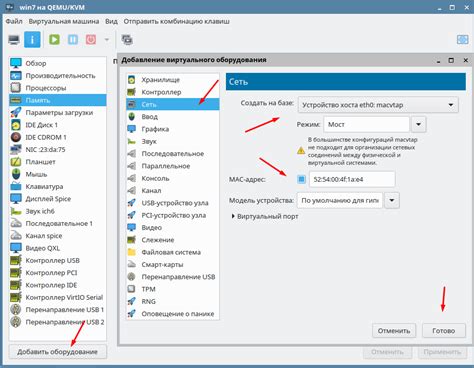Select Память in hardware list
Screen dimensions: 474x368
pos(58,100)
